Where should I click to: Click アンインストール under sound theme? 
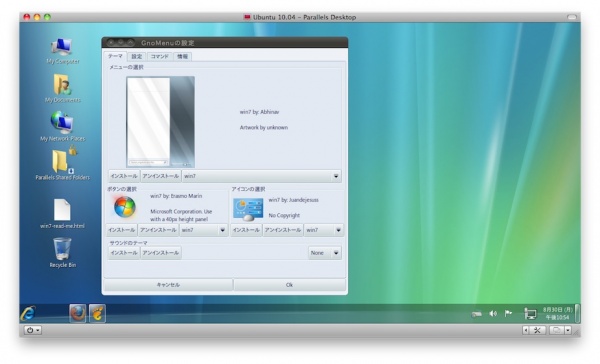click(161, 253)
